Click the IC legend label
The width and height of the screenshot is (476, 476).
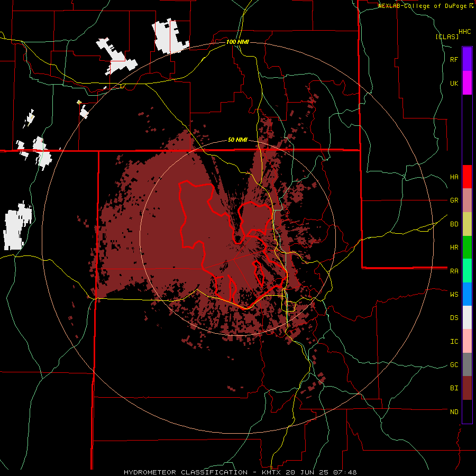454,342
